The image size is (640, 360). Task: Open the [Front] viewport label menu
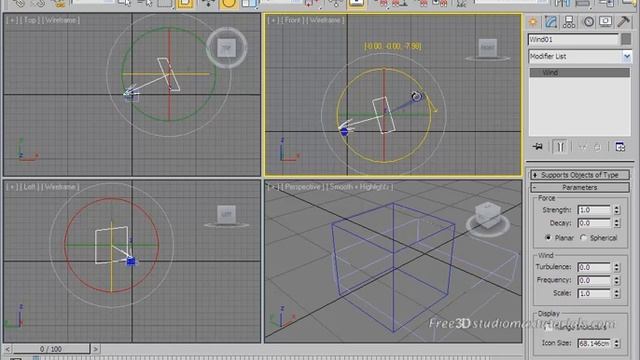pos(292,20)
